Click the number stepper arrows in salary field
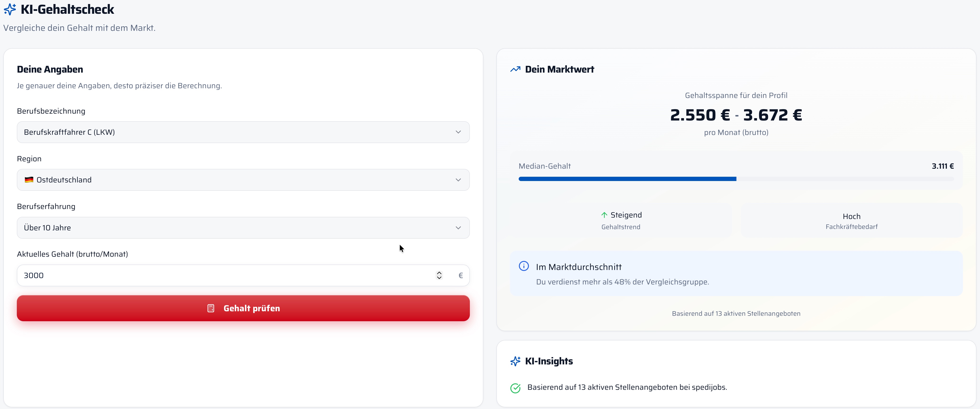This screenshot has width=980, height=409. click(439, 275)
